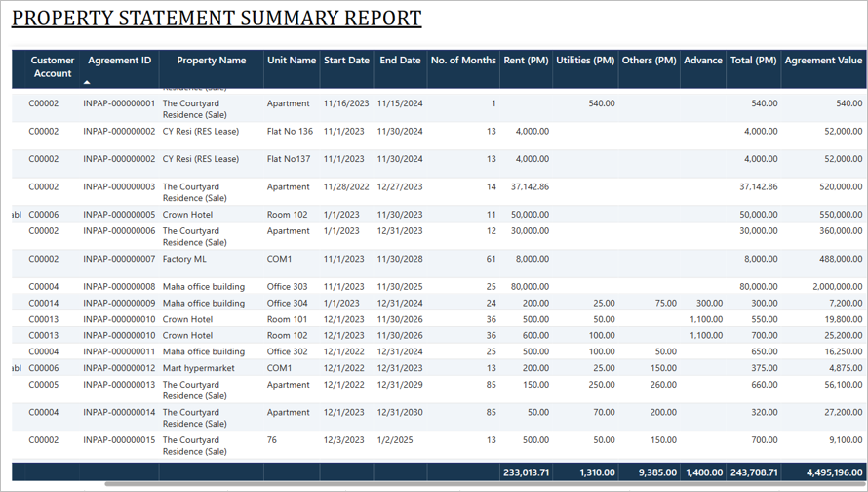The height and width of the screenshot is (492, 868).
Task: Click the End Date column header
Action: [400, 60]
